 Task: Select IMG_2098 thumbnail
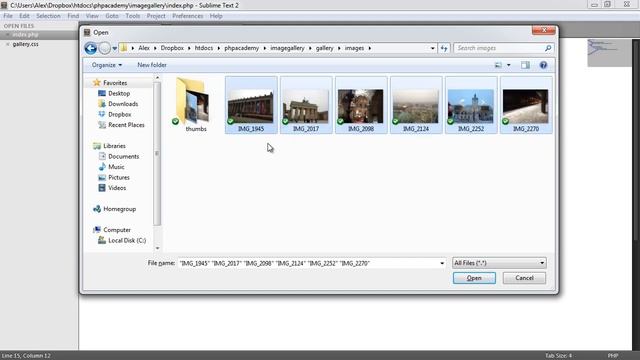[x=361, y=105]
